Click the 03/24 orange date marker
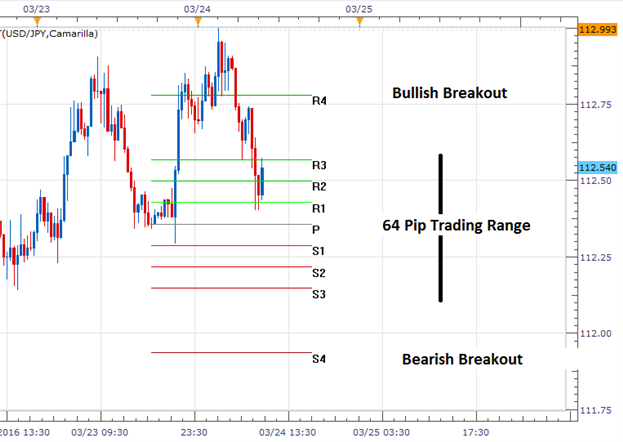 tap(198, 21)
